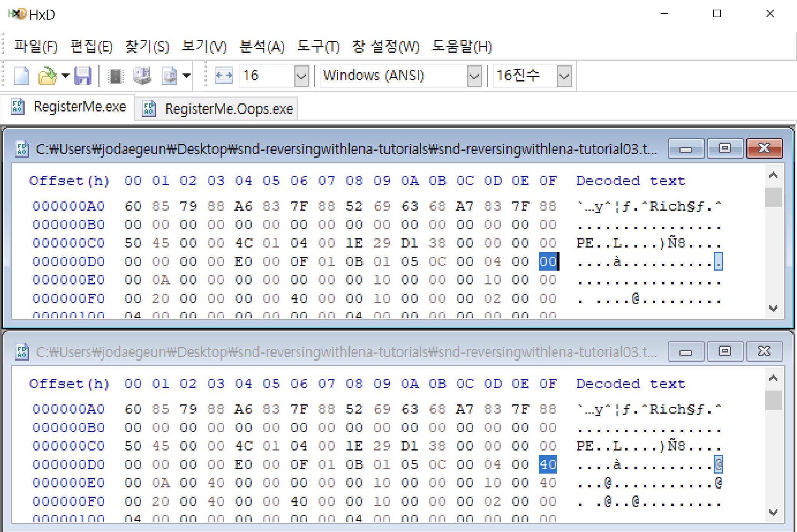Click the byte-width arrows icon

pos(223,75)
